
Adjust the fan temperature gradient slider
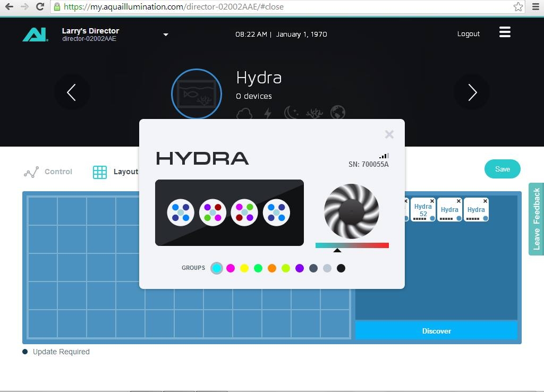[352, 245]
